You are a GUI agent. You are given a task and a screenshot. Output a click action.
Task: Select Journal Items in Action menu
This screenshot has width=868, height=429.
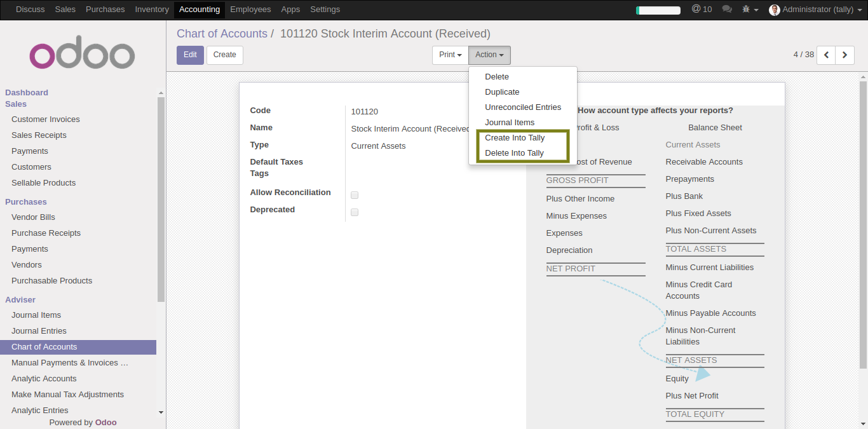pyautogui.click(x=523, y=122)
